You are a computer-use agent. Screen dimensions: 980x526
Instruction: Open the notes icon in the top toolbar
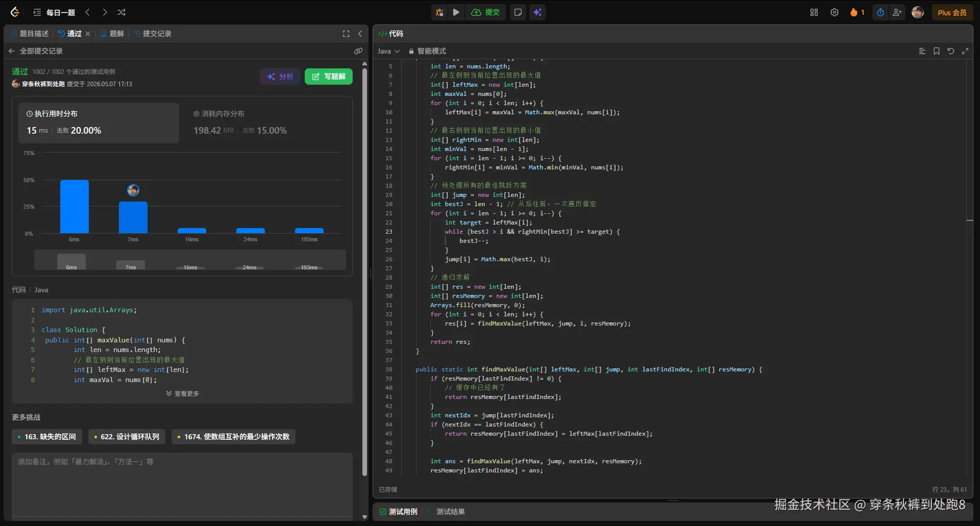pos(518,12)
